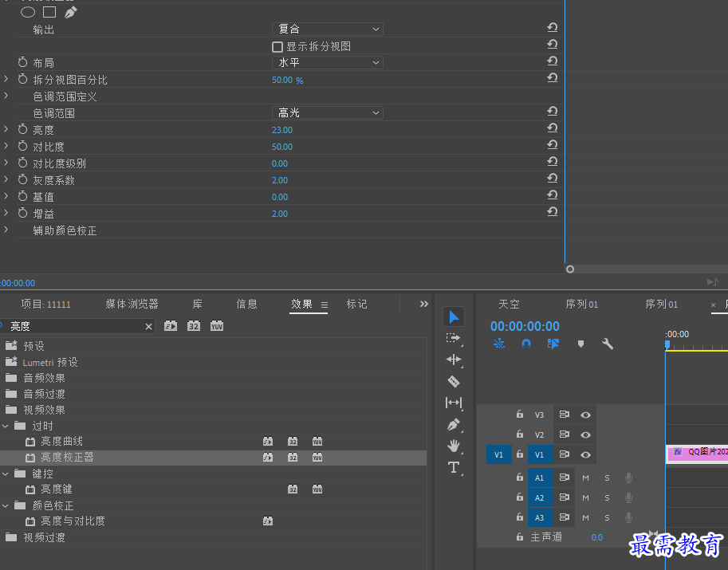
Task: Reset the 布局 parameter
Action: pyautogui.click(x=552, y=61)
